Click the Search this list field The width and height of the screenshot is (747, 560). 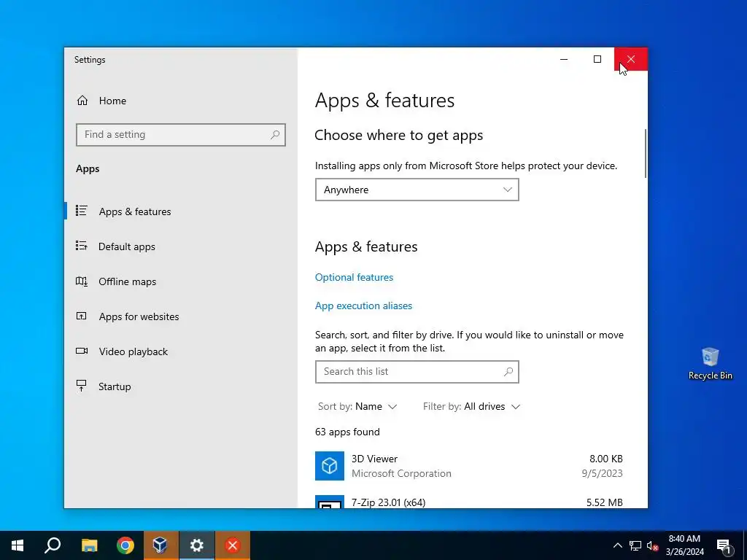(417, 372)
